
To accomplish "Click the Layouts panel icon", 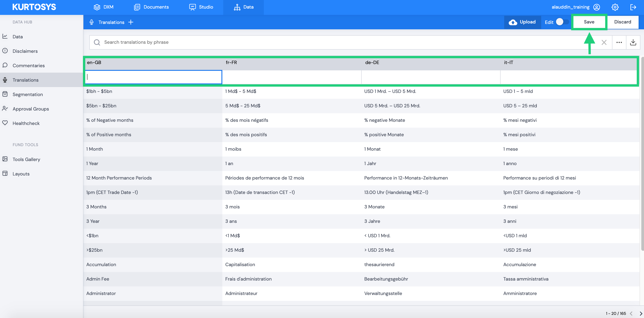I will click(5, 173).
